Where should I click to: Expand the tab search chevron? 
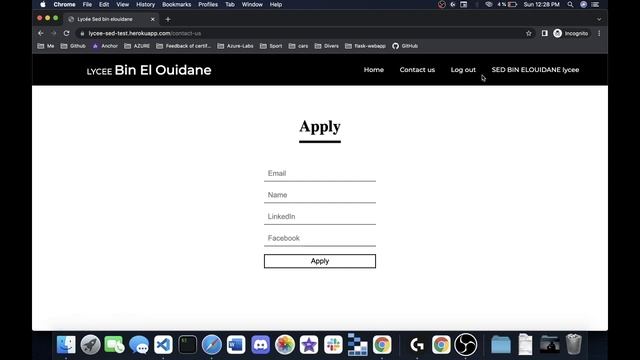click(x=599, y=19)
